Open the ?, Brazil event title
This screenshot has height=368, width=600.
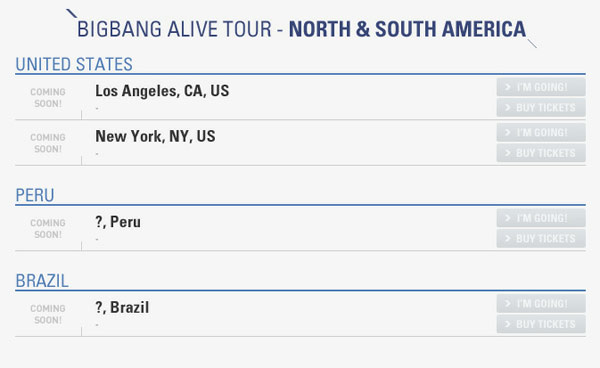[122, 308]
